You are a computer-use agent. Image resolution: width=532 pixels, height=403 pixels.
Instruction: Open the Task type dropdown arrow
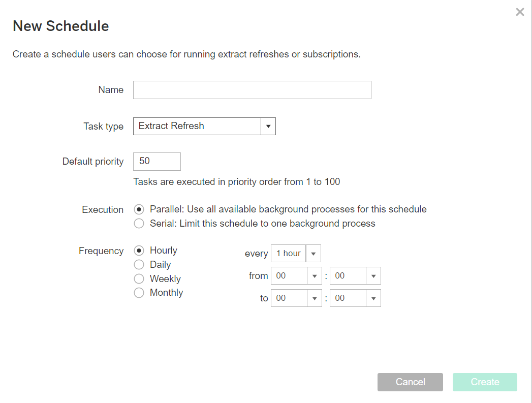click(x=268, y=127)
